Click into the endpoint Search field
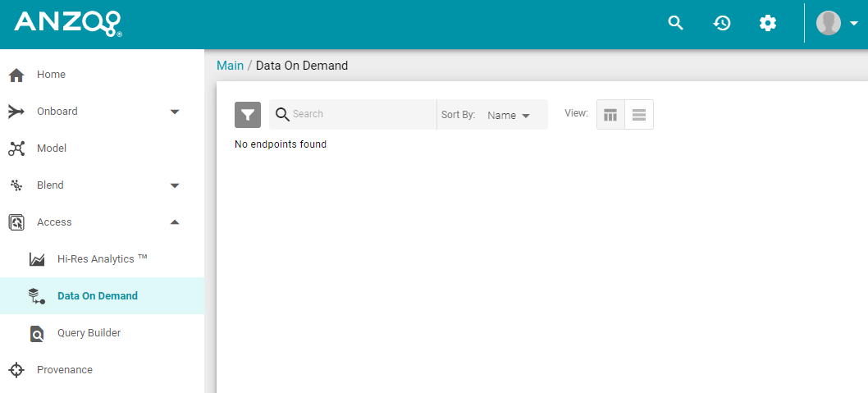 point(361,114)
